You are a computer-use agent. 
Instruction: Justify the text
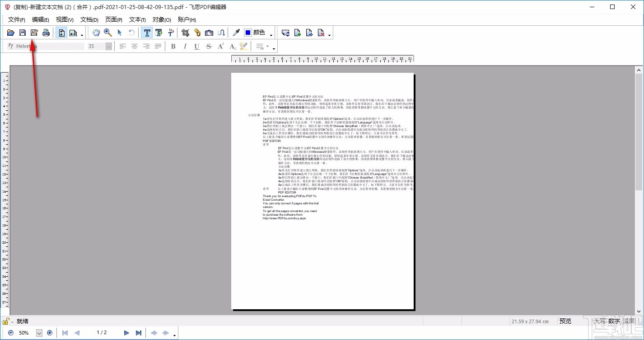158,46
